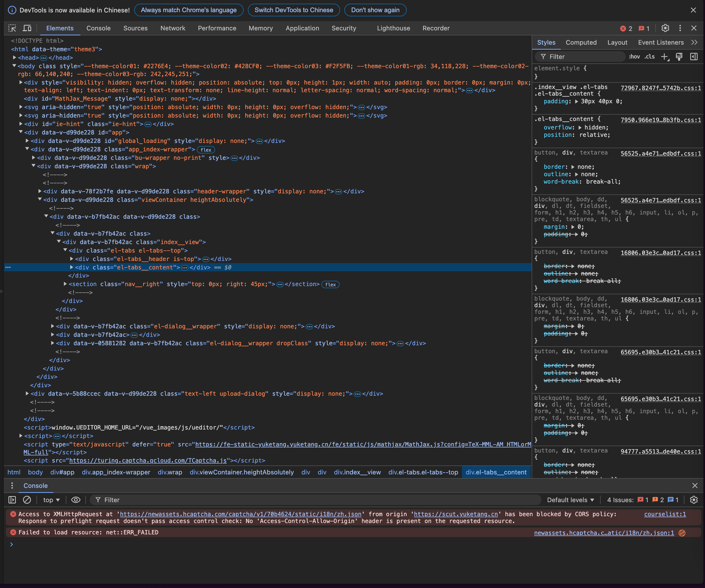Open the courselist:1 source link

click(665, 514)
